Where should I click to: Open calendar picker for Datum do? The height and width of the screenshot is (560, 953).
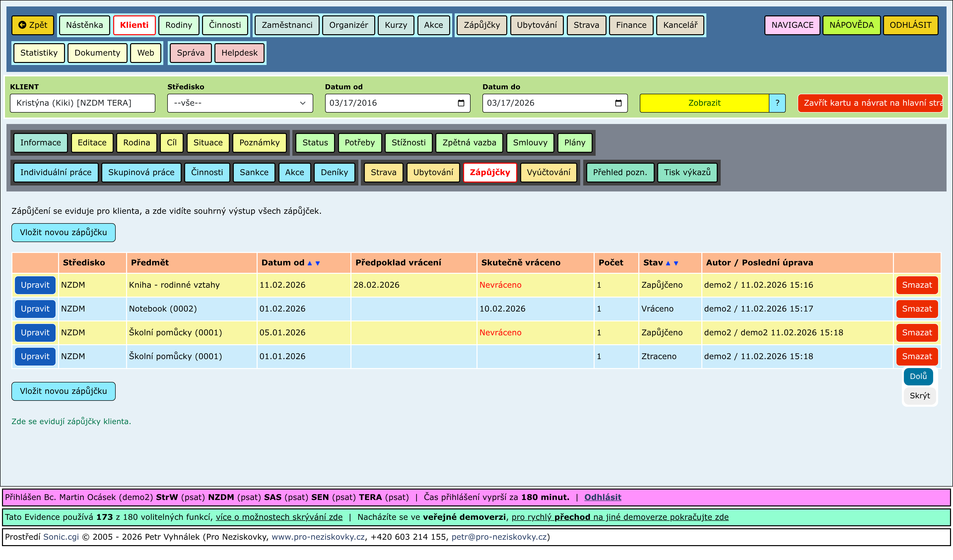[x=618, y=103]
